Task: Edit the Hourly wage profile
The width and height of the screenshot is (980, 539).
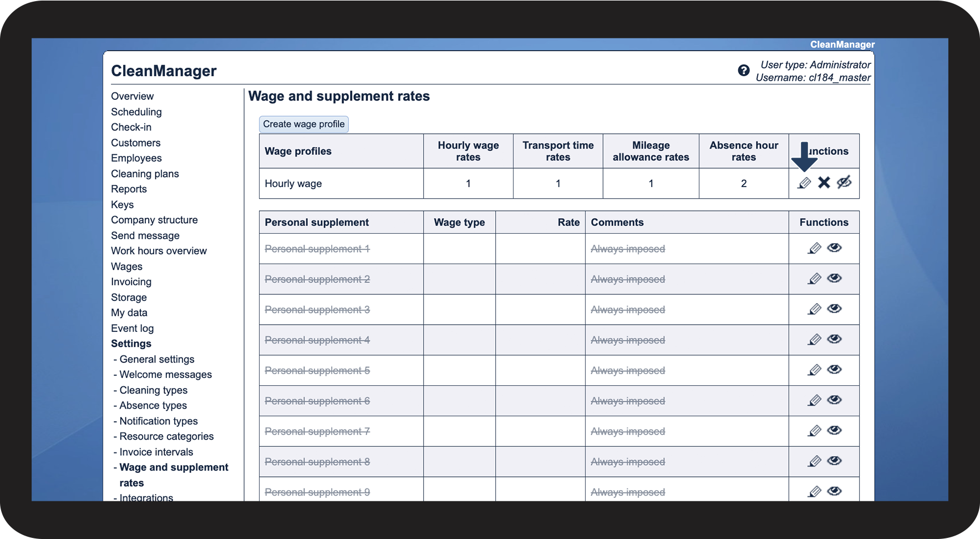Action: coord(804,183)
